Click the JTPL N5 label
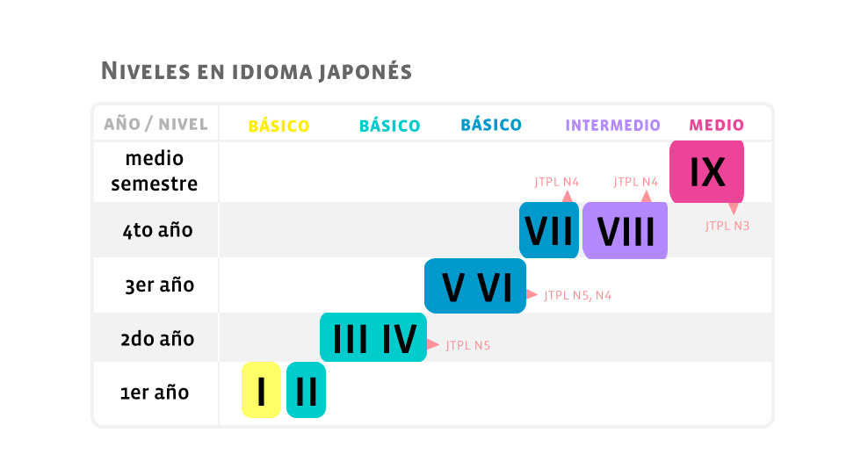This screenshot has height=476, width=868. 467,345
